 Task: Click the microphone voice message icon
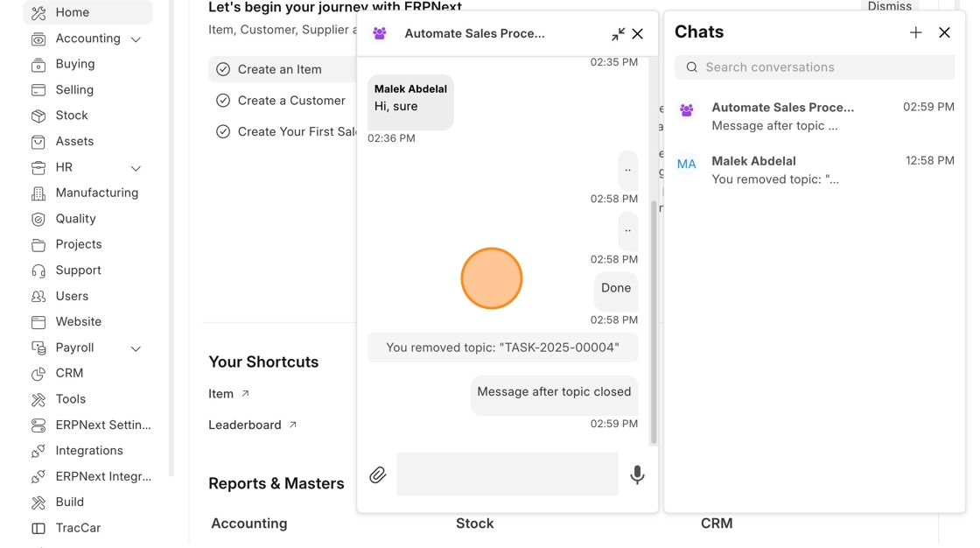point(637,474)
